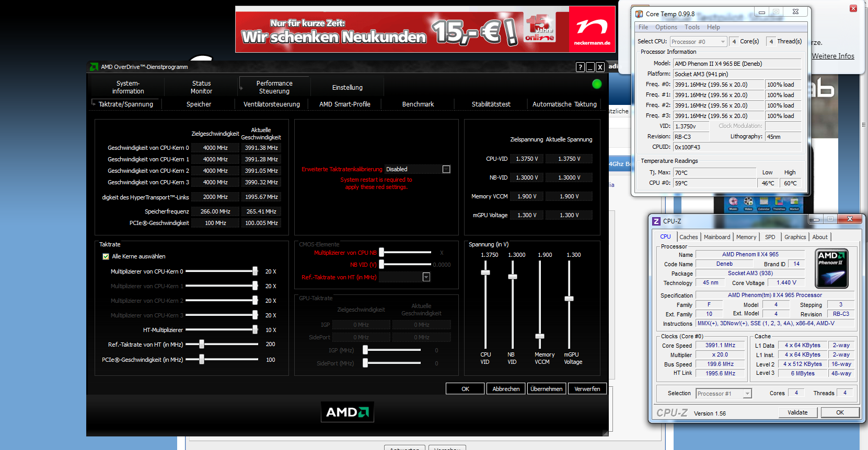This screenshot has width=868, height=450.
Task: Click the AMD OverDrive help question-mark button
Action: coord(580,67)
